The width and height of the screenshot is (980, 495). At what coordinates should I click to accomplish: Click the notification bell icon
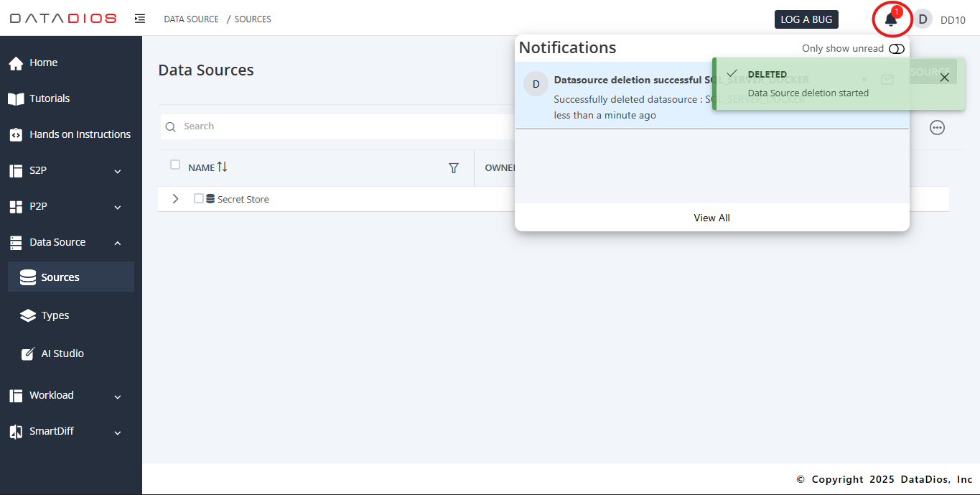[891, 19]
